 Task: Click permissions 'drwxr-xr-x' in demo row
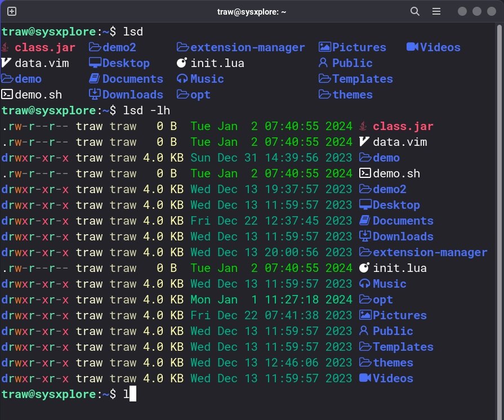coord(35,158)
